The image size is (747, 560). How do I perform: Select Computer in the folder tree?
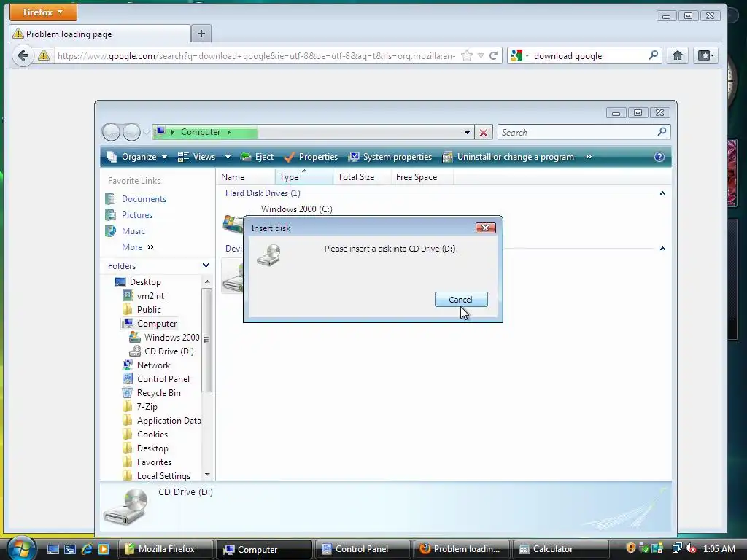click(x=150, y=324)
